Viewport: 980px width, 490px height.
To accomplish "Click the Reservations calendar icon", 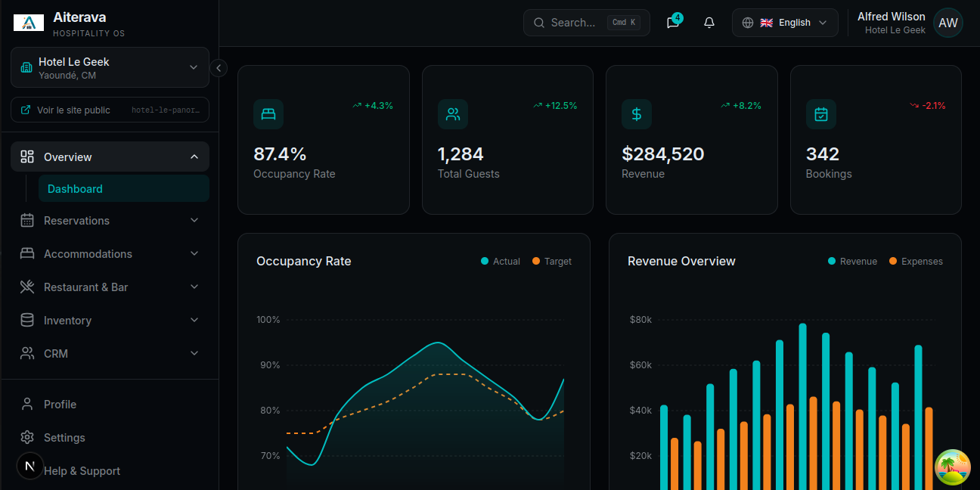I will [27, 220].
